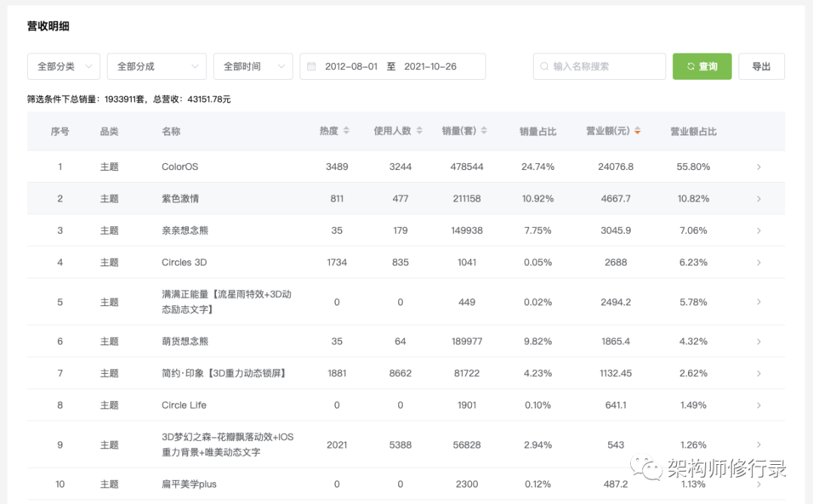Click the 销量占比 column header
Image resolution: width=813 pixels, height=504 pixels.
click(537, 132)
